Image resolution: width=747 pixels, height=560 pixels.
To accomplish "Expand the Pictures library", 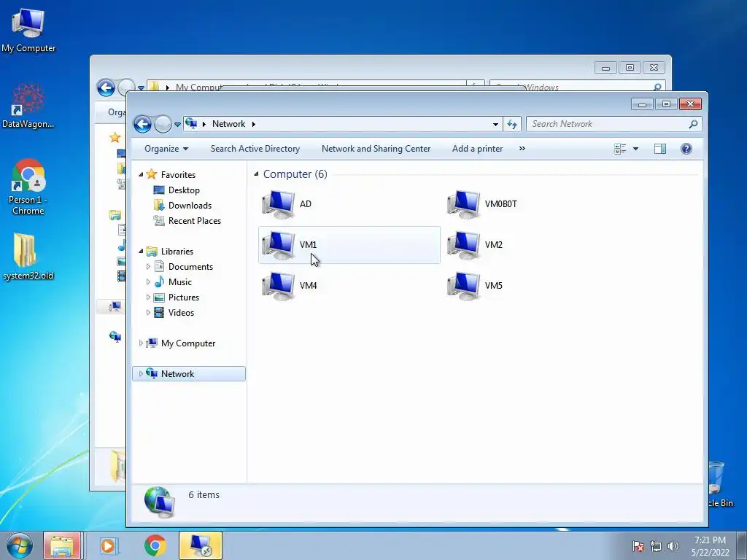I will pos(148,297).
